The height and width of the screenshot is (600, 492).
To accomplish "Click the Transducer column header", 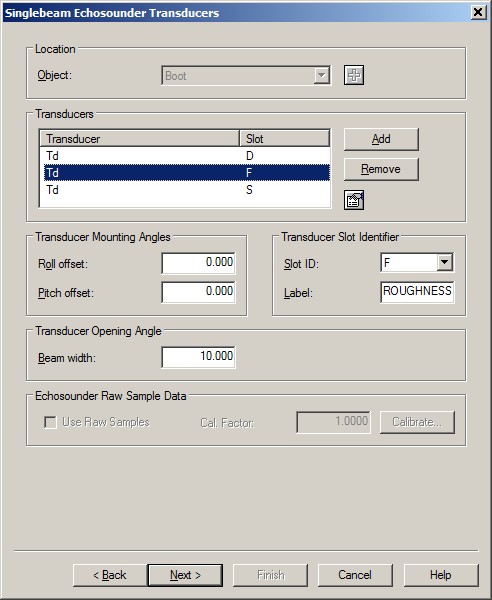I will tap(139, 139).
